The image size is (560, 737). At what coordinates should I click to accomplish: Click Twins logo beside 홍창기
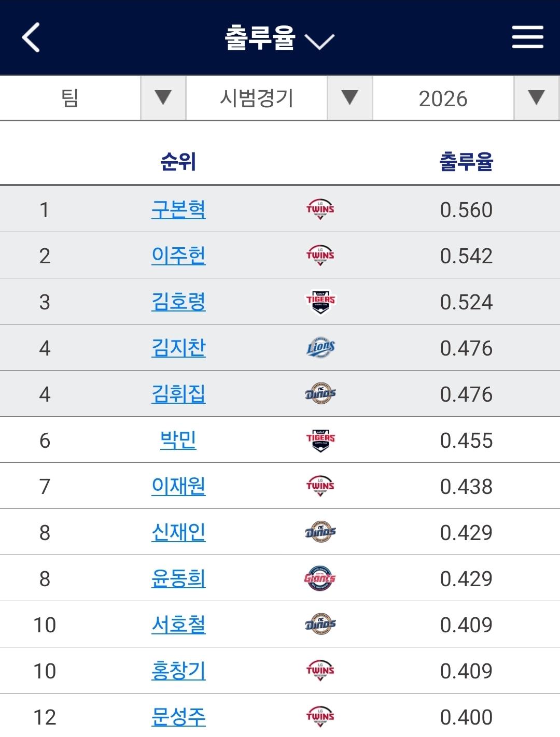coord(320,671)
